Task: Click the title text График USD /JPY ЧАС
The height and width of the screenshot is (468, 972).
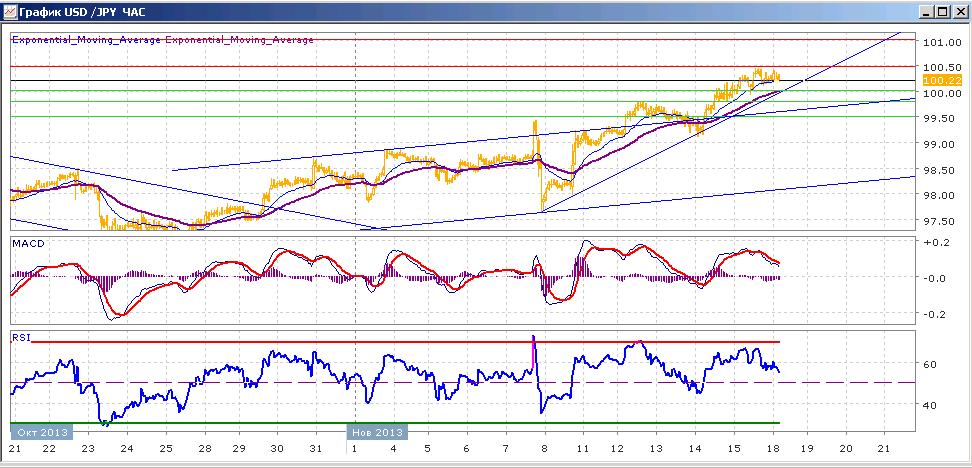Action: [81, 12]
